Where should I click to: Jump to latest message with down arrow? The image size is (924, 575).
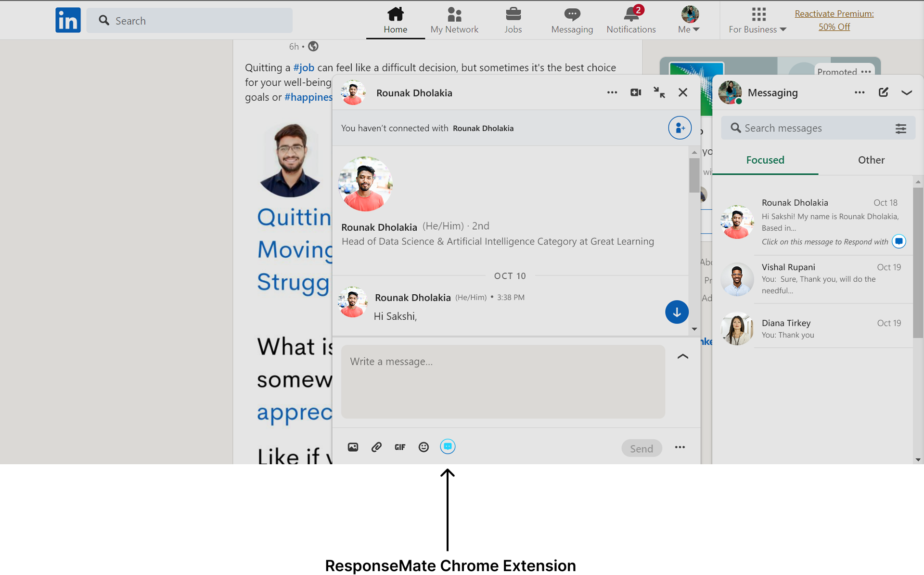677,312
